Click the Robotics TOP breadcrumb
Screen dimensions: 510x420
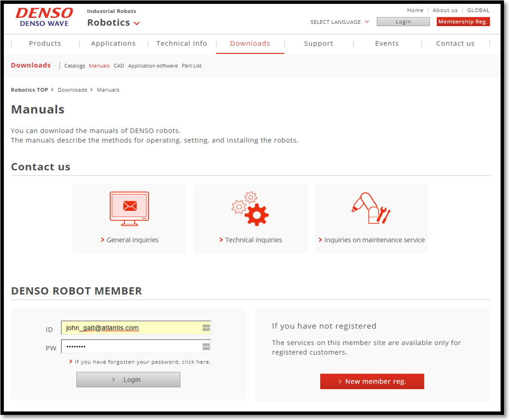[29, 90]
